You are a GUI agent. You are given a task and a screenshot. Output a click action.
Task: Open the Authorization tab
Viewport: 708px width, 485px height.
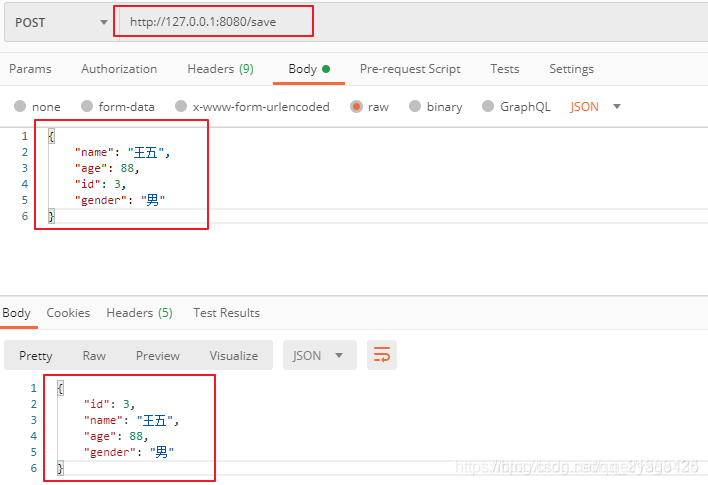coord(119,69)
